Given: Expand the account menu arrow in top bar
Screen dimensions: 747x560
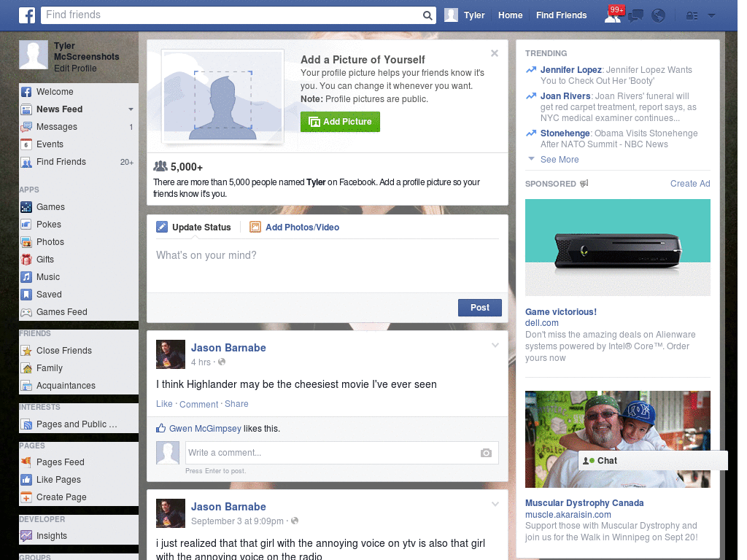Looking at the screenshot, I should click(712, 15).
